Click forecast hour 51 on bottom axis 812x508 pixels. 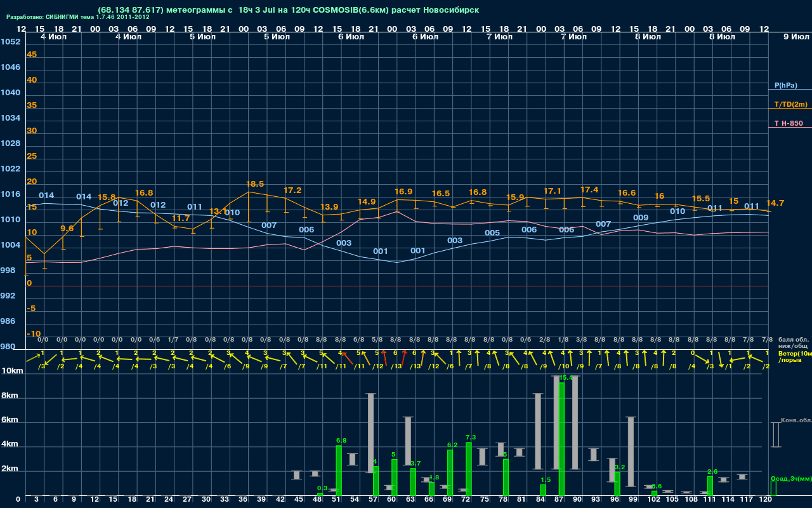336,500
